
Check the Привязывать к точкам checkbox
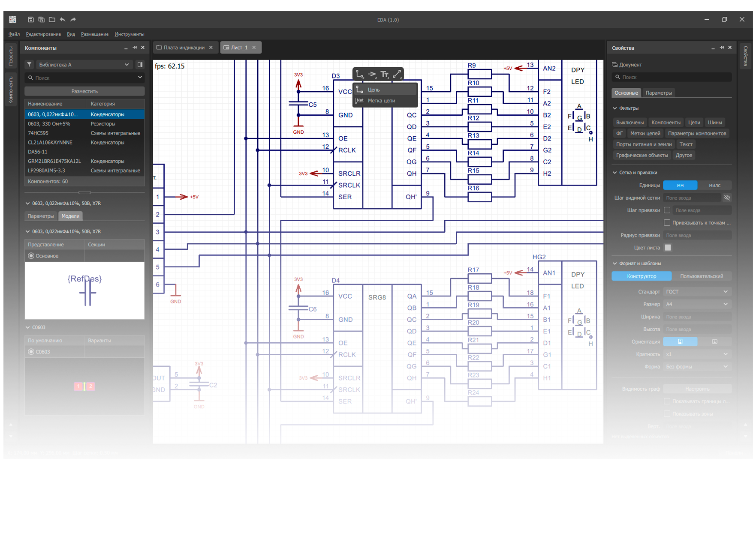[x=667, y=223]
